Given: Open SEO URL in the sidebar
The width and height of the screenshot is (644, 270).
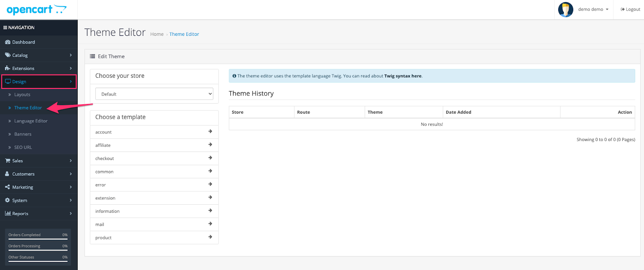Looking at the screenshot, I should tap(23, 147).
